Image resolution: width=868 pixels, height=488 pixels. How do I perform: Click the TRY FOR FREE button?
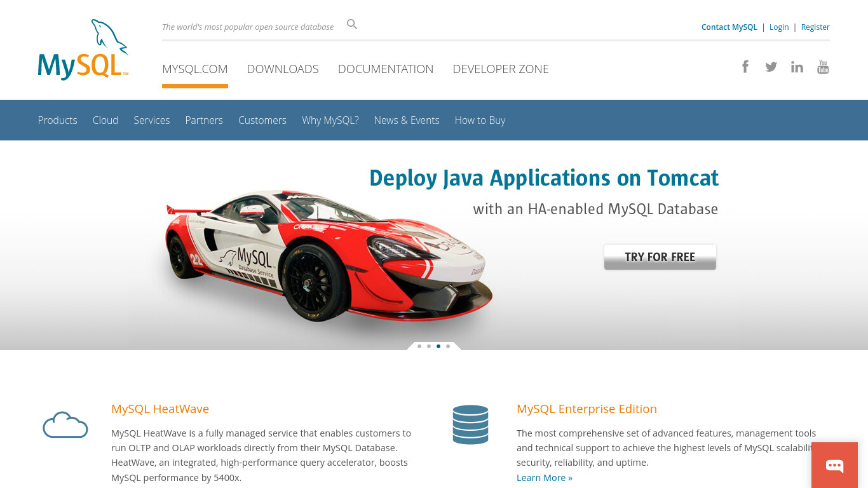(x=660, y=257)
